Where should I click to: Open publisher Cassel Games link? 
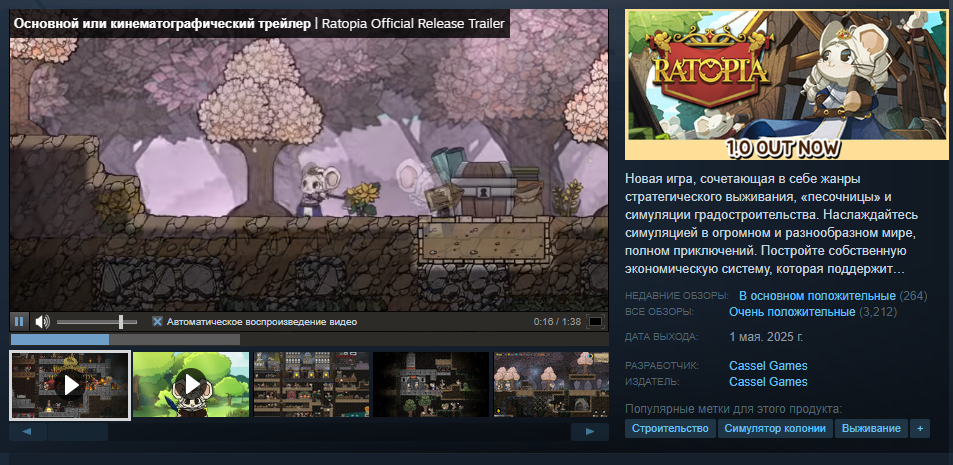pos(768,382)
